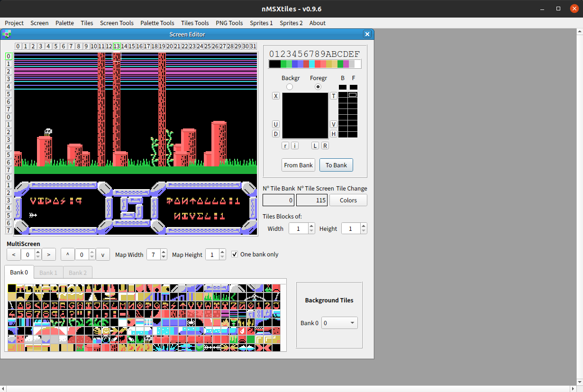Flip the tile vertically with the V icon
Viewport: 583px width, 392px height.
pyautogui.click(x=333, y=124)
